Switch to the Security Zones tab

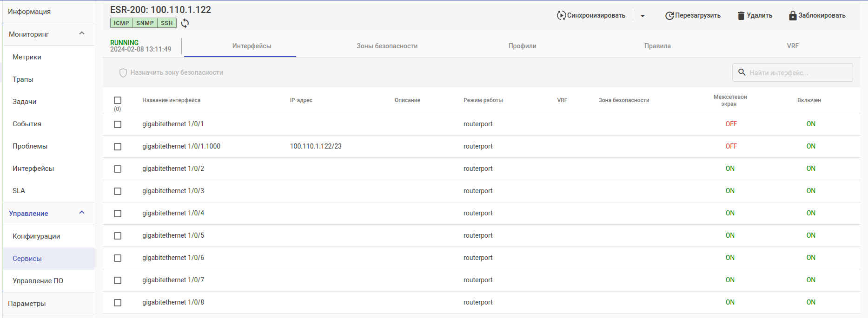387,46
